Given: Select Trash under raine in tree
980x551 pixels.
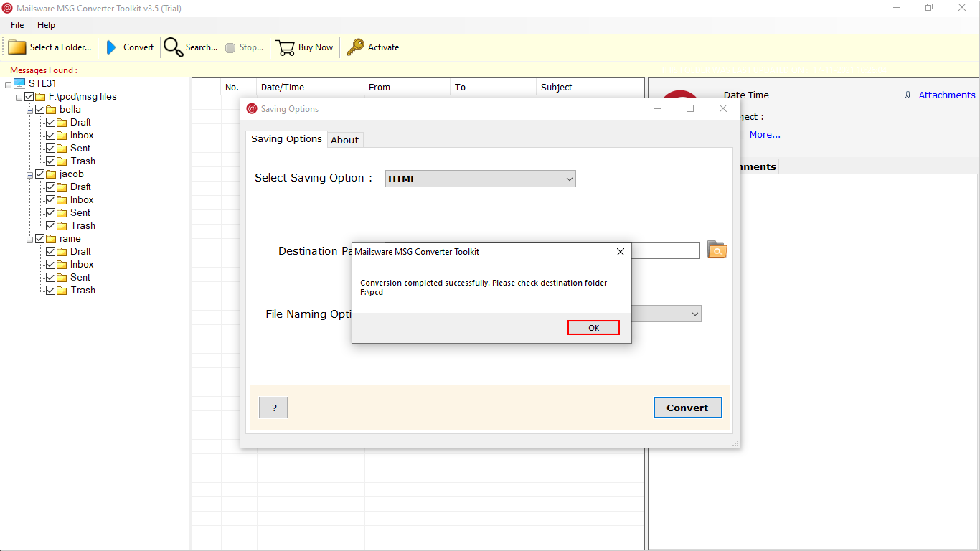Looking at the screenshot, I should [83, 291].
